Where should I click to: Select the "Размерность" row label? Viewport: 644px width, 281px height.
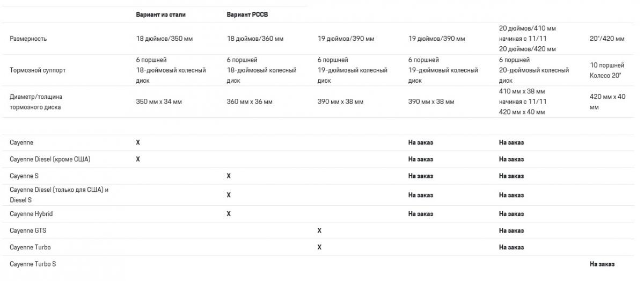point(28,39)
